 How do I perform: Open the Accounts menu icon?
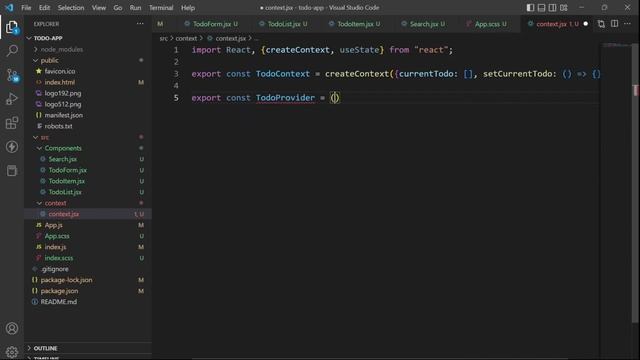pos(12,328)
